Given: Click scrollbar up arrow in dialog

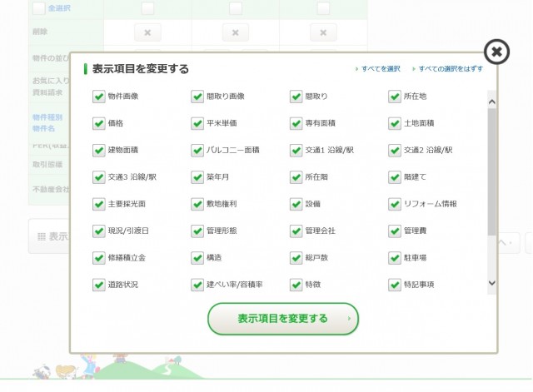Looking at the screenshot, I should 491,102.
